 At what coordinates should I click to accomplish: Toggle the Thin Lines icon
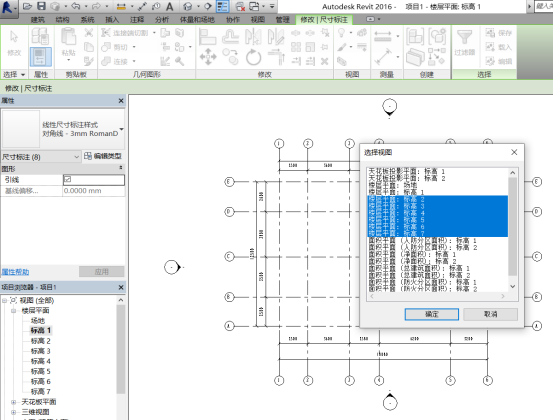222,6
